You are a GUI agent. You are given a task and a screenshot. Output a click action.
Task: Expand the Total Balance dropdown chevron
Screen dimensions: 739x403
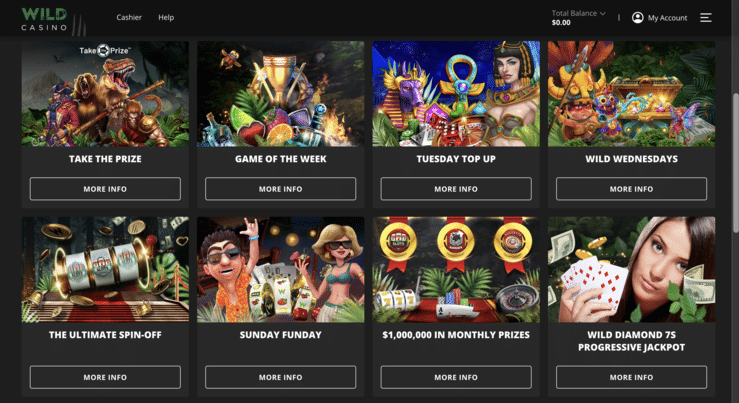coord(602,14)
